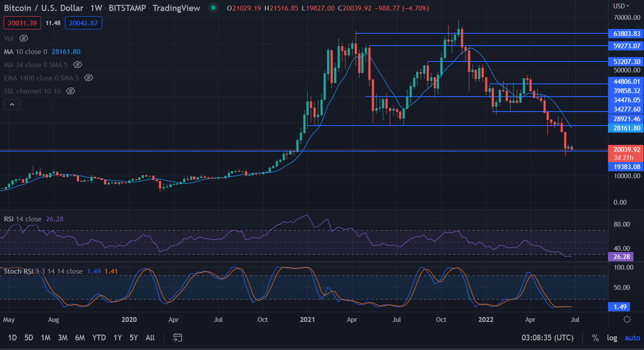The height and width of the screenshot is (350, 644).
Task: Set time range to 3M
Action: [x=63, y=338]
